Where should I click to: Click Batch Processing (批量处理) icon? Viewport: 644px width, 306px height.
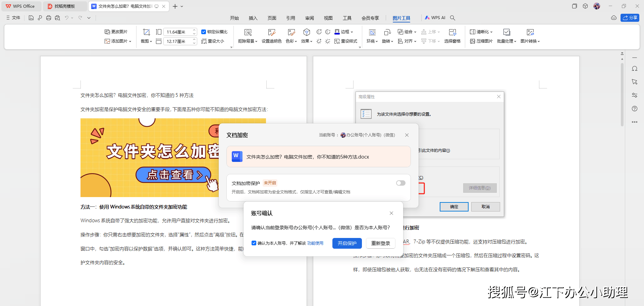click(x=507, y=32)
